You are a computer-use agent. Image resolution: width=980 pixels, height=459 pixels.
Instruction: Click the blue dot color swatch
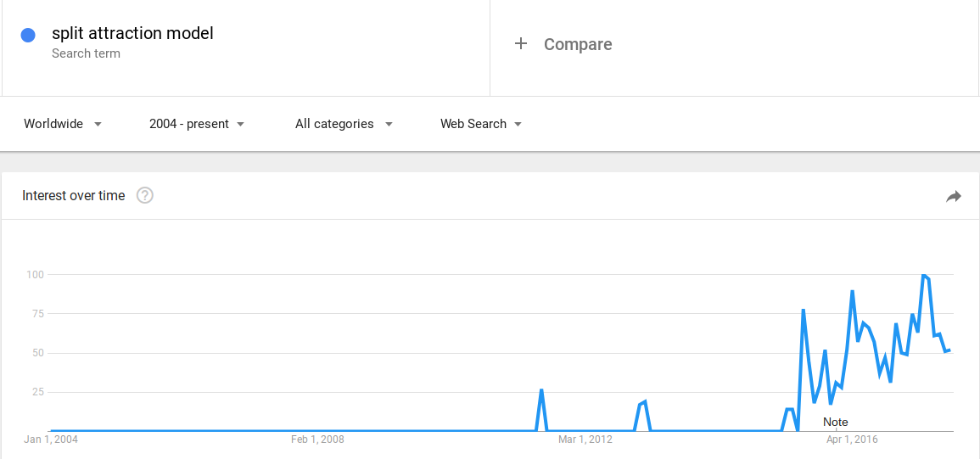coord(27,36)
